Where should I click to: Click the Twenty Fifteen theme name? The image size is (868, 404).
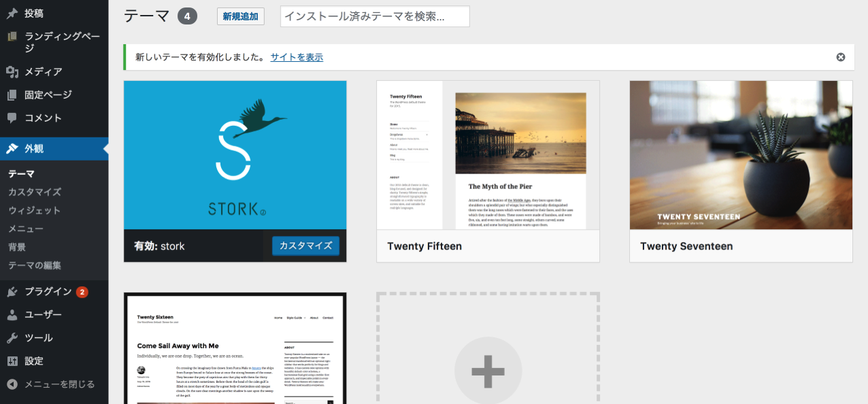click(424, 246)
